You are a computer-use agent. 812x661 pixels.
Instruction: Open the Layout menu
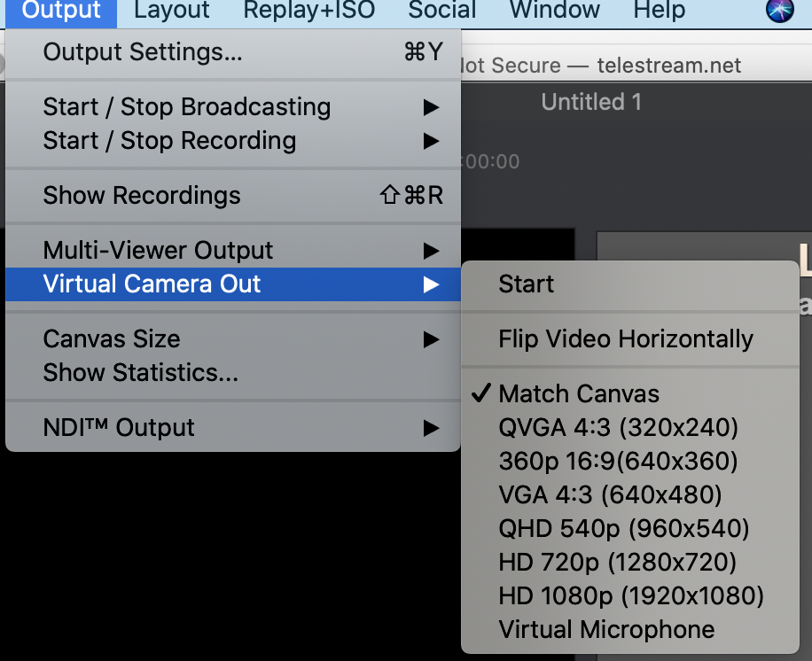click(x=171, y=12)
